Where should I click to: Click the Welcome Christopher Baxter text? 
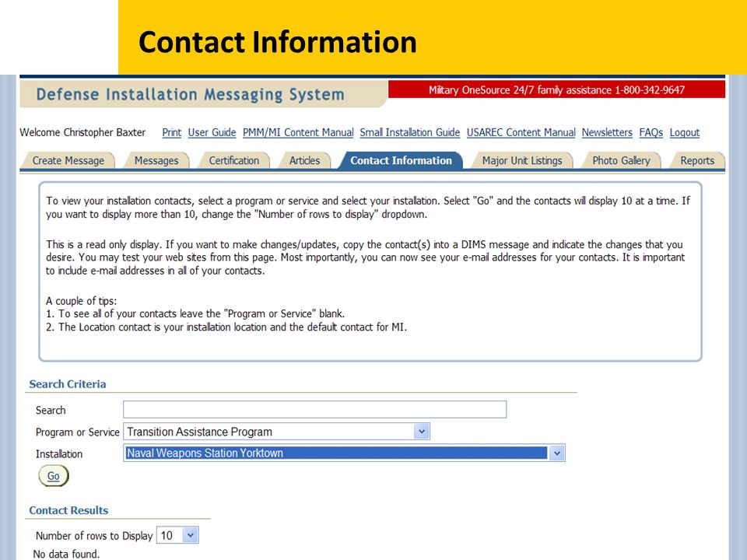click(82, 132)
